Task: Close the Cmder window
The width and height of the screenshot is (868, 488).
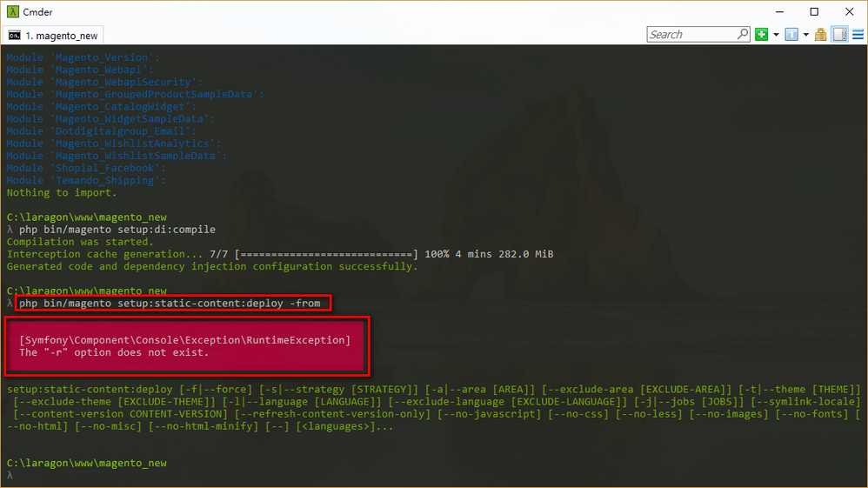Action: [x=848, y=12]
